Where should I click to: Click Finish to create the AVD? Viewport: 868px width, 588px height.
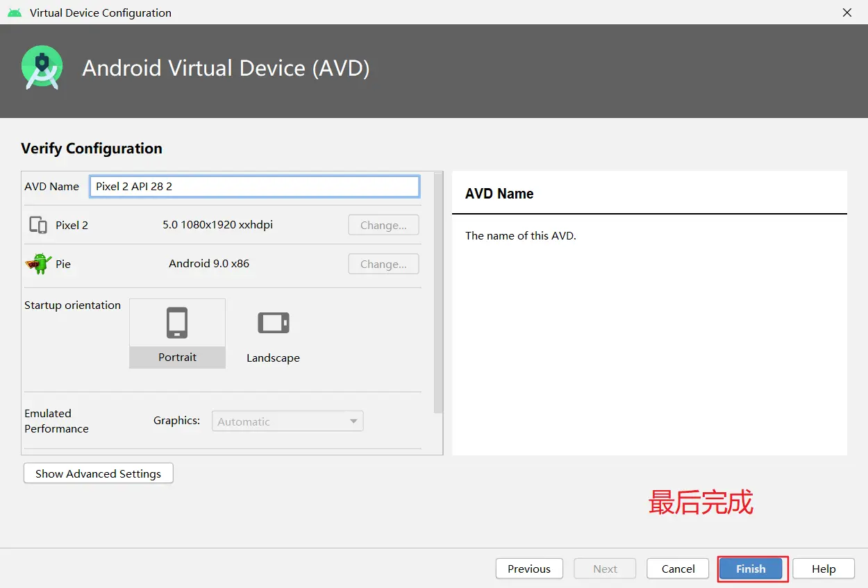751,569
